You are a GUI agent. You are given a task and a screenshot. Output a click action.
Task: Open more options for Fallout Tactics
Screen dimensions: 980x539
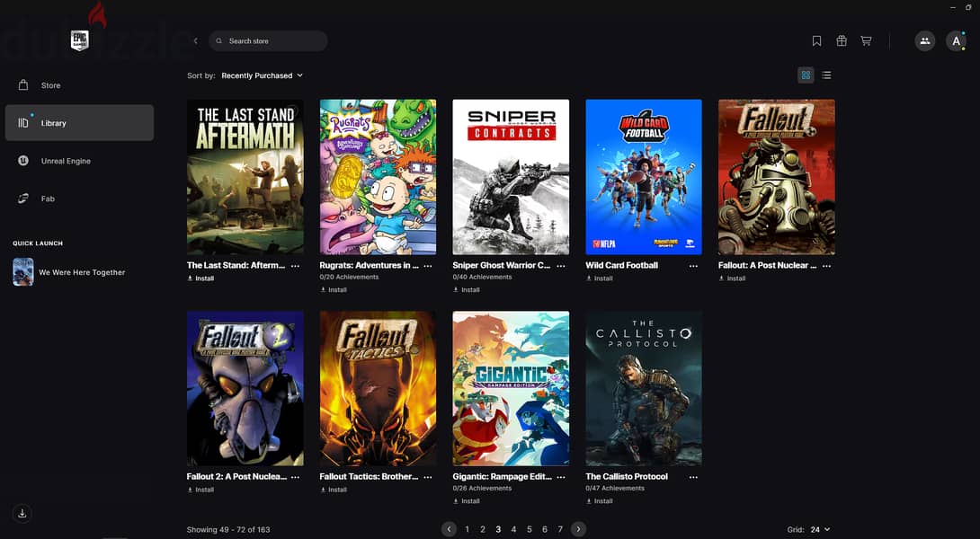point(428,476)
